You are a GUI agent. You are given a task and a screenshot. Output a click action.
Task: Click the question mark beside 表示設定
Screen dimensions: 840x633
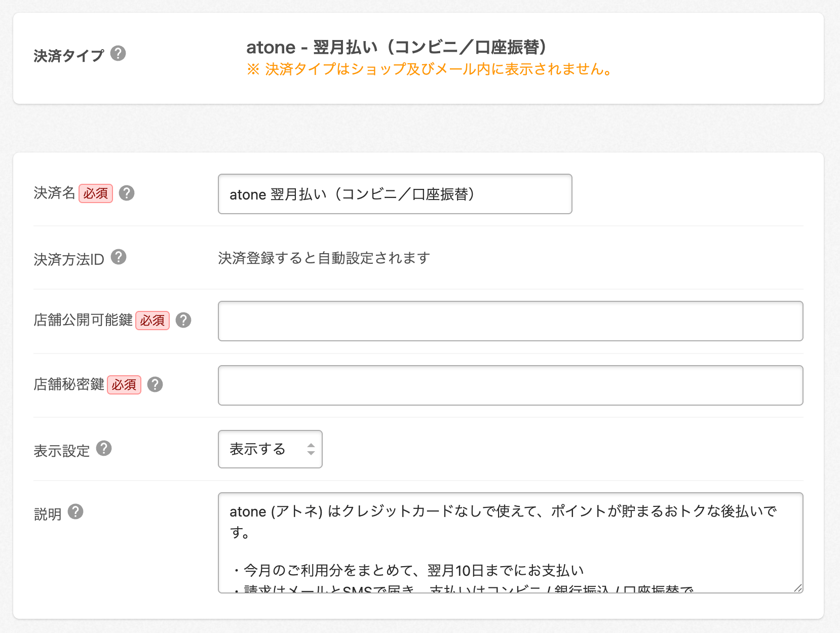pos(104,448)
